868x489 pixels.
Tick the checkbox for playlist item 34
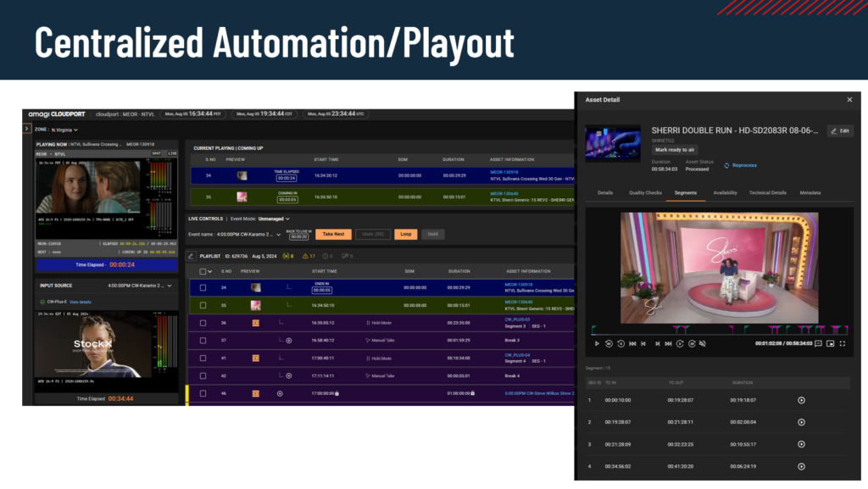203,287
